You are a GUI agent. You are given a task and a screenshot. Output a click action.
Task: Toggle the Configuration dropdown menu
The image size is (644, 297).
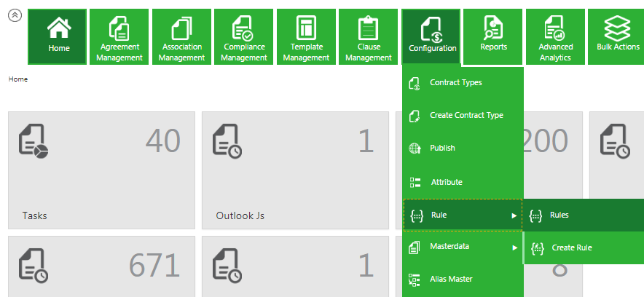[x=432, y=36]
